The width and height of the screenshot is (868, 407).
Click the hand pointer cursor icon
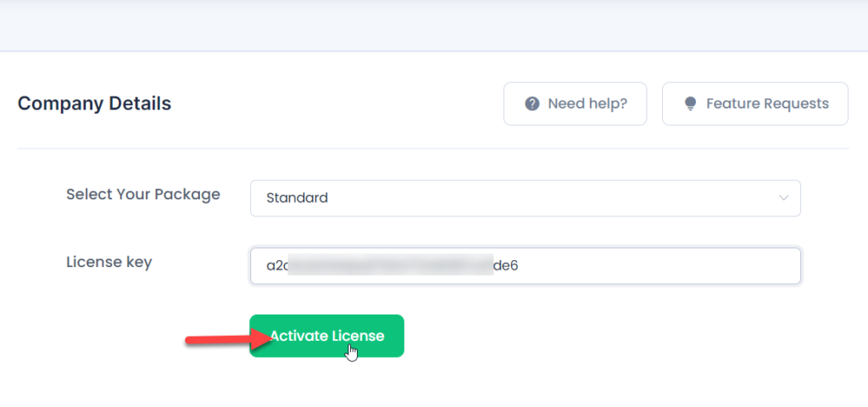point(352,353)
